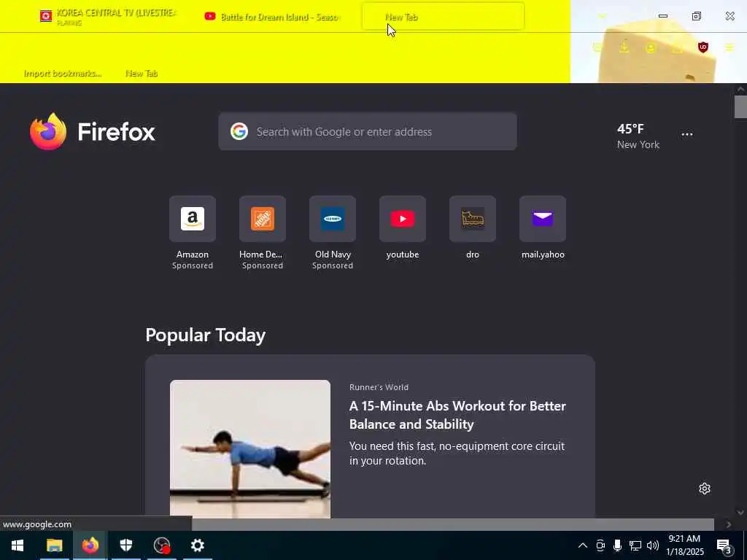Image resolution: width=747 pixels, height=560 pixels.
Task: Open the Settings gear on taskbar
Action: [x=197, y=545]
